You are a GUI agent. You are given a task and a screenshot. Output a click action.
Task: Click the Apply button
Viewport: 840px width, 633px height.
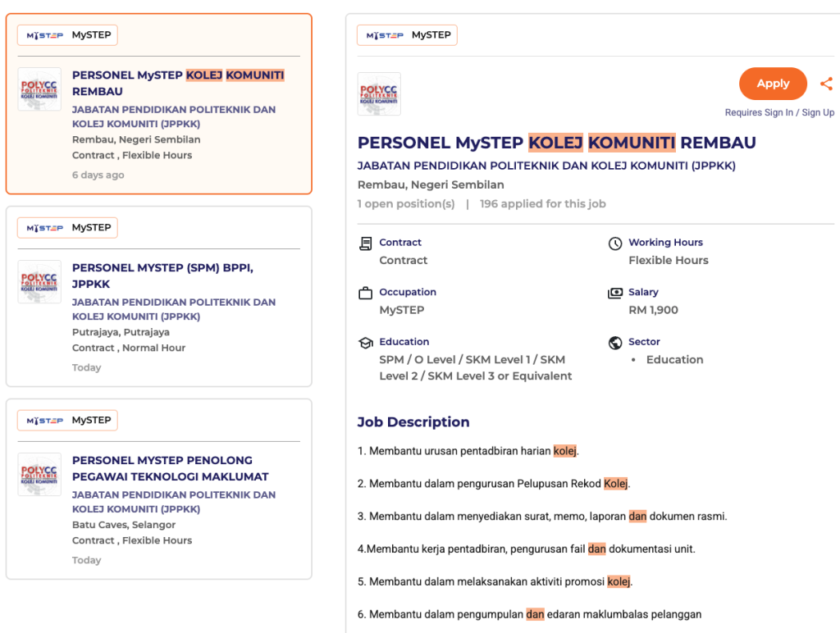point(773,84)
